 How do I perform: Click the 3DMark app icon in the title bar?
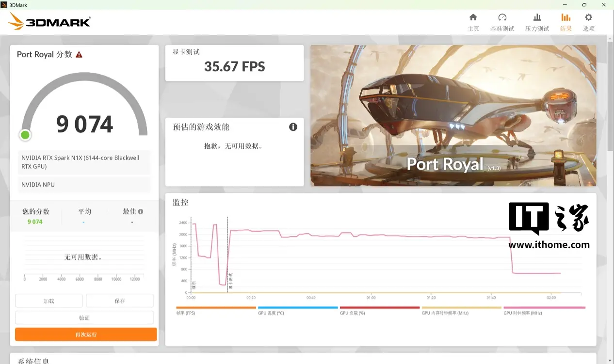[4, 4]
